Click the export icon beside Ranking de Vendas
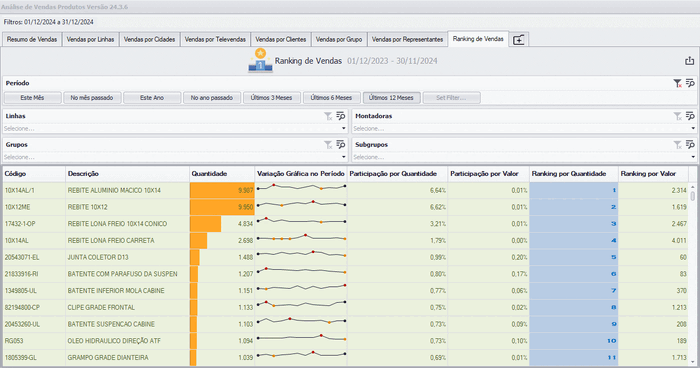The height and width of the screenshot is (368, 700). [689, 61]
